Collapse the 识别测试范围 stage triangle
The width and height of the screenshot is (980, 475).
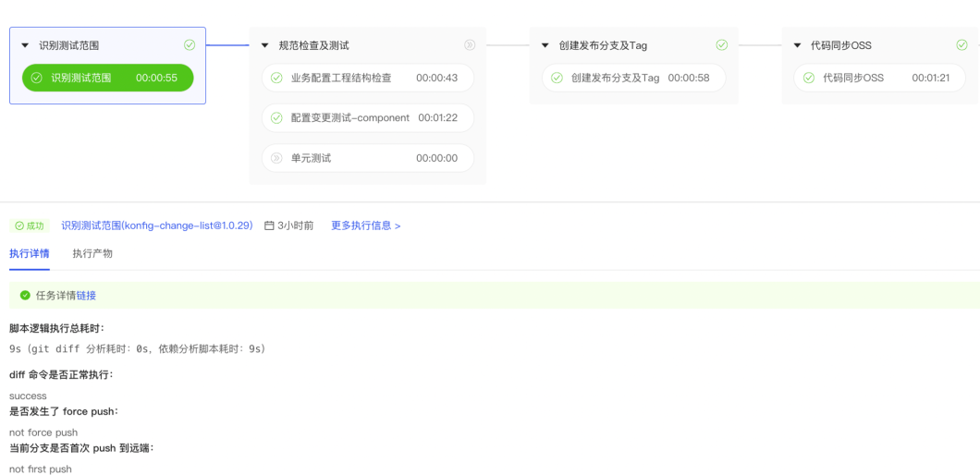click(x=25, y=45)
